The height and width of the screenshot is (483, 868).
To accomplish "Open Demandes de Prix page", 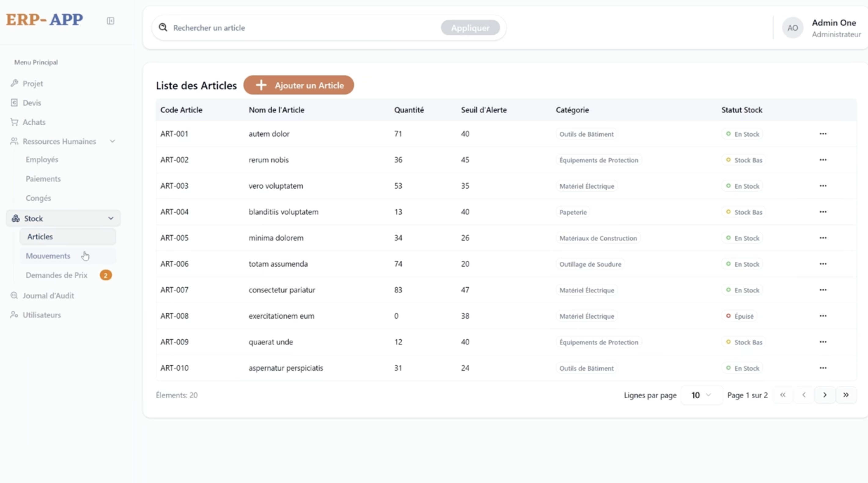I will 57,275.
